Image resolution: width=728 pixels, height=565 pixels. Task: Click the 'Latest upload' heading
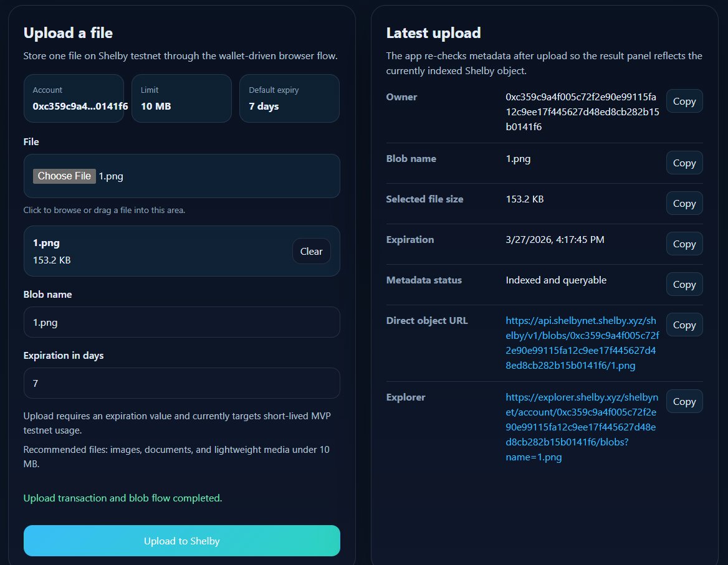pos(433,33)
